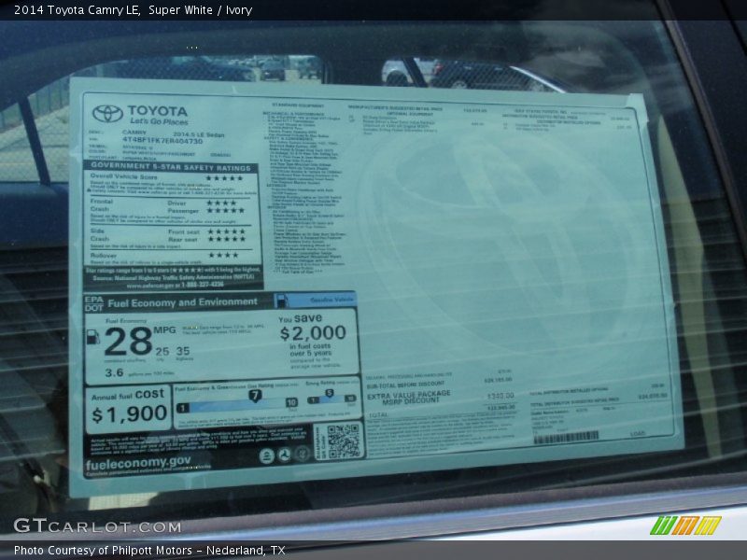This screenshot has width=747, height=560.
Task: Click the large '28' combined MPG figure
Action: (128, 342)
